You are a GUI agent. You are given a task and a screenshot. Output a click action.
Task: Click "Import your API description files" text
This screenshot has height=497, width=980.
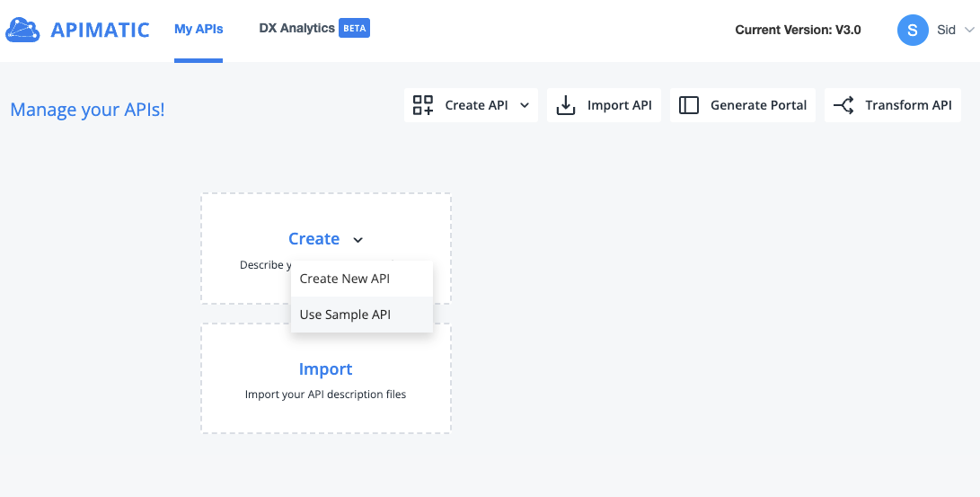pyautogui.click(x=326, y=395)
